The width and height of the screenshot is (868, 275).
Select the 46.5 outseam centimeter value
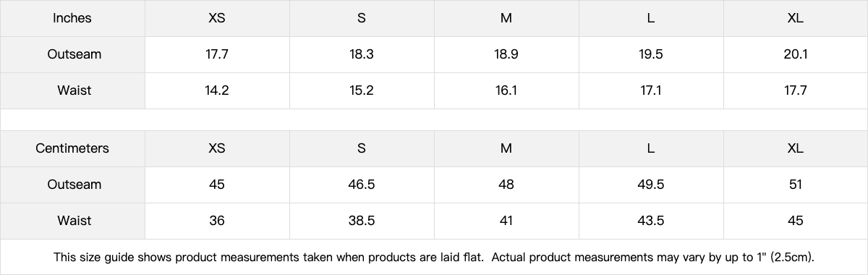(362, 185)
